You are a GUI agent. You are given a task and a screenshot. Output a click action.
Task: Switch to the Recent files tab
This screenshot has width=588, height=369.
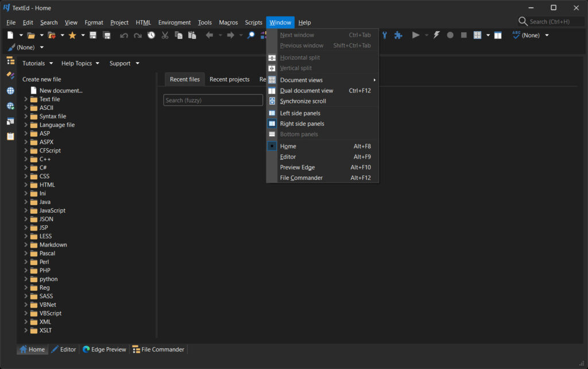pyautogui.click(x=185, y=79)
